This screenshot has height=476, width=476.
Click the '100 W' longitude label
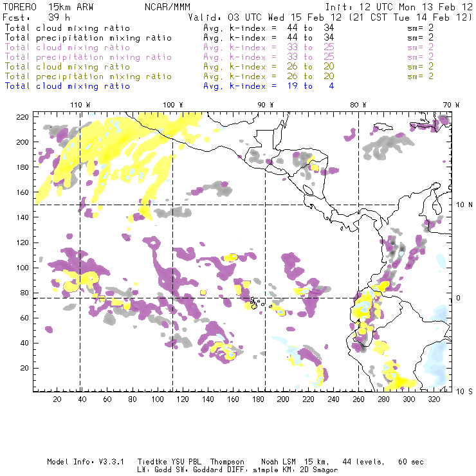173,105
